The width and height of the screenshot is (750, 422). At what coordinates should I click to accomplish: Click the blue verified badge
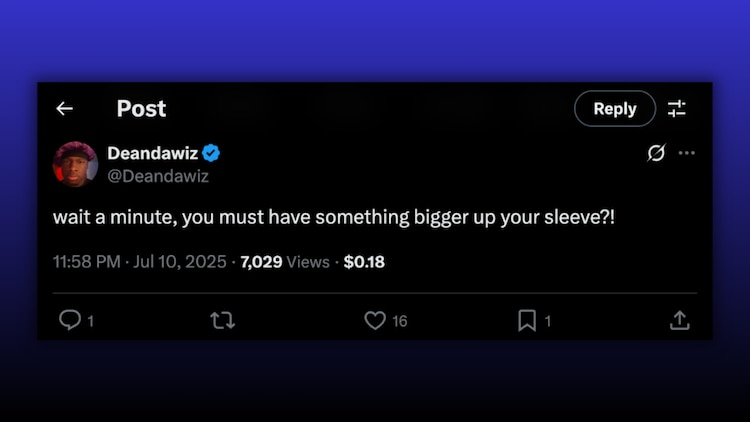(212, 153)
